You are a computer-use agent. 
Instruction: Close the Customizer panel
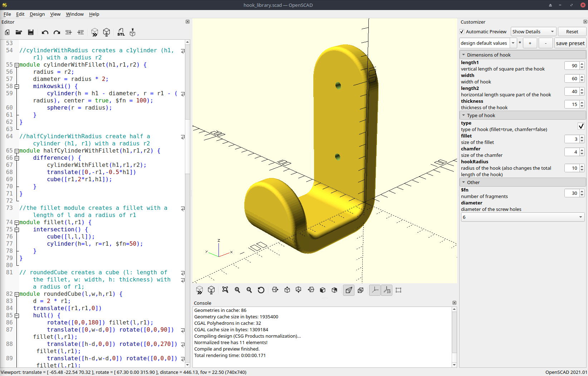(585, 22)
